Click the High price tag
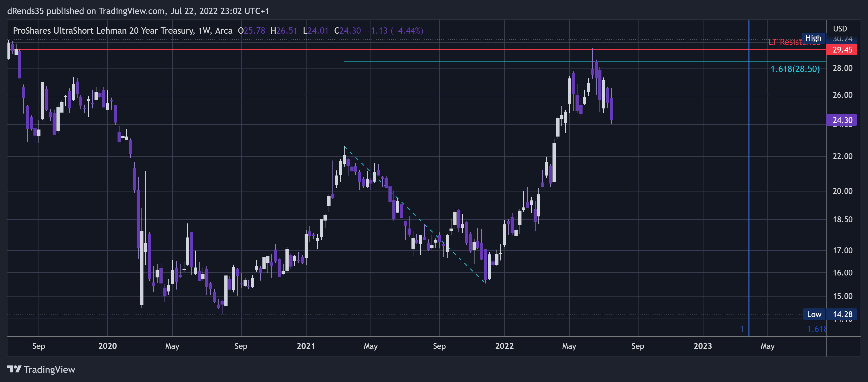 pyautogui.click(x=813, y=38)
